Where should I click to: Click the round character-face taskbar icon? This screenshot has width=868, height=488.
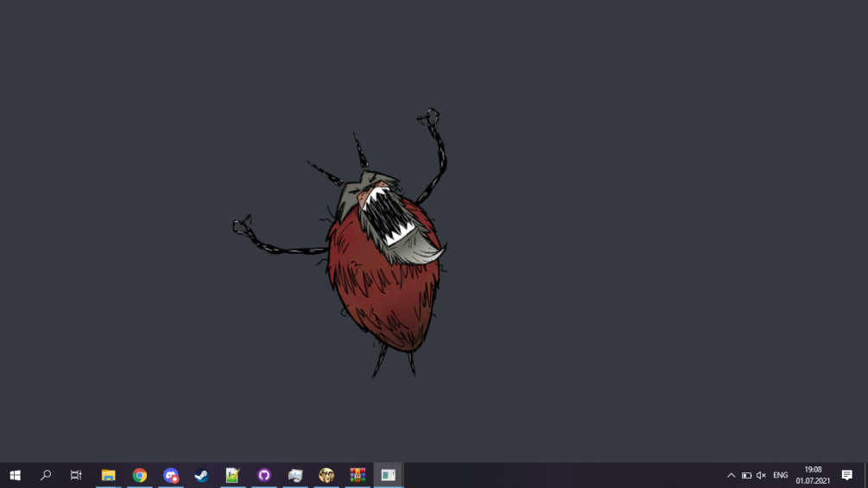coord(326,475)
